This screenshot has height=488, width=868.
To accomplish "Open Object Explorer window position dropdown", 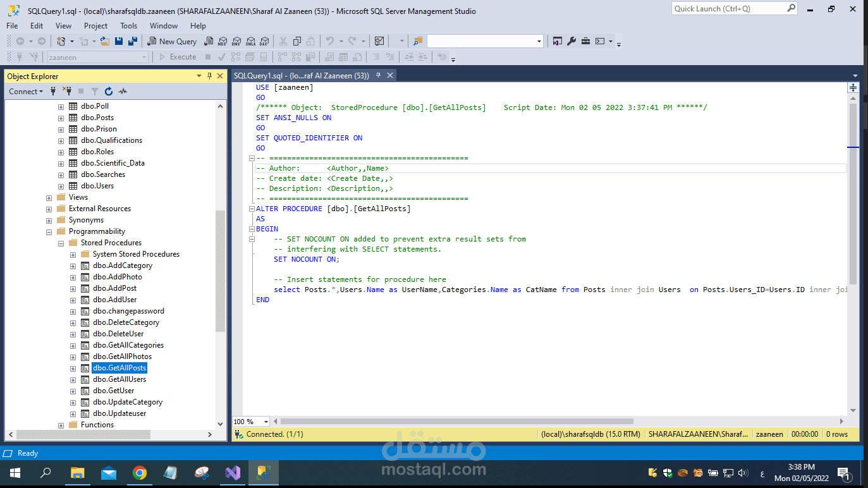I will point(199,76).
